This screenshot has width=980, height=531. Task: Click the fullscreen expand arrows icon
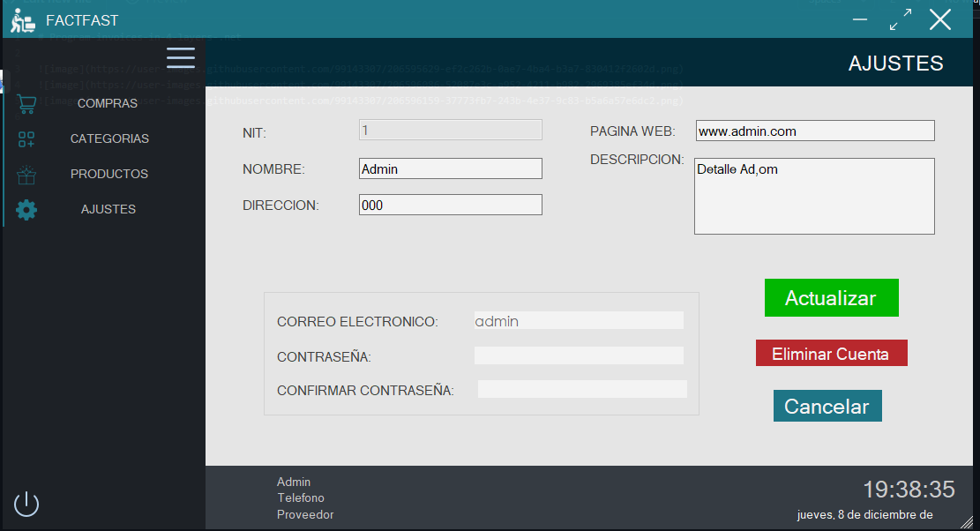click(901, 18)
